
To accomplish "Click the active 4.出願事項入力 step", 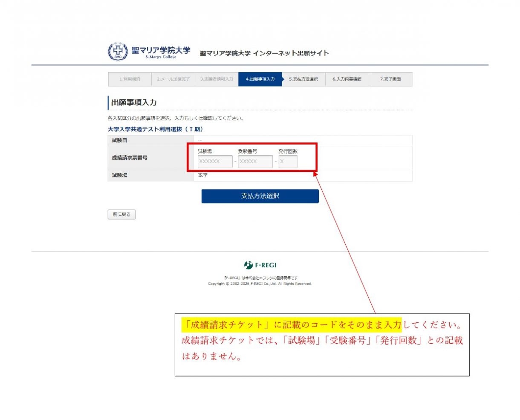I will pos(260,79).
